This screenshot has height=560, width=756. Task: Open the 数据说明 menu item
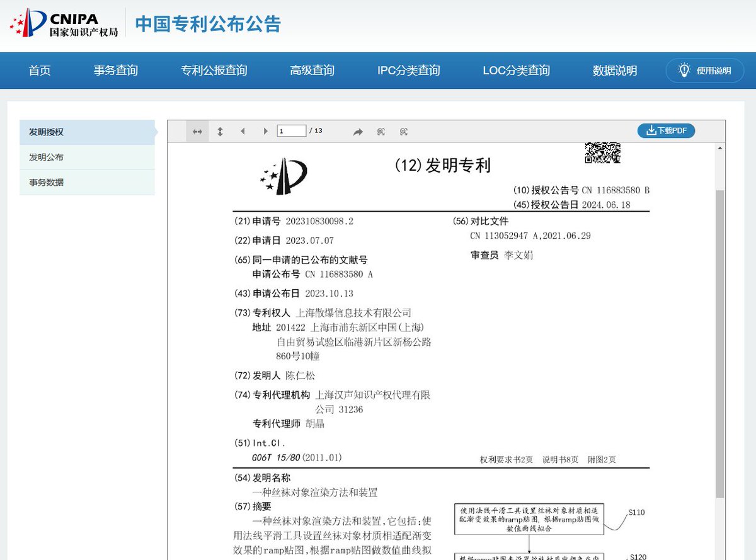tap(614, 71)
